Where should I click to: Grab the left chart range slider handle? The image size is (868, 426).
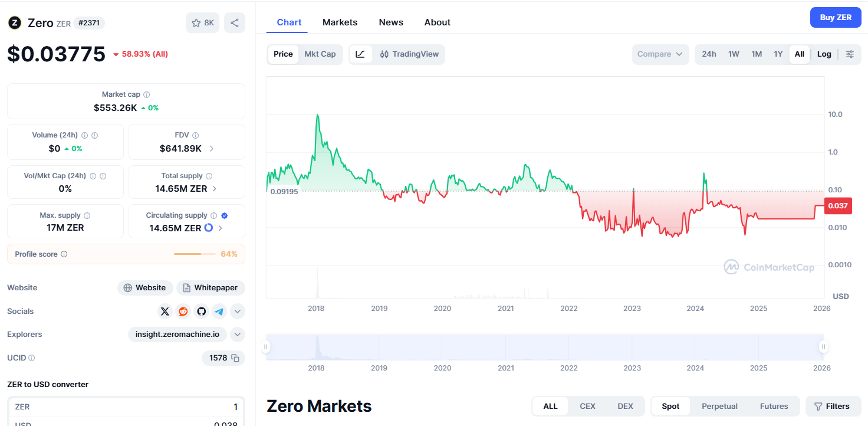(267, 347)
